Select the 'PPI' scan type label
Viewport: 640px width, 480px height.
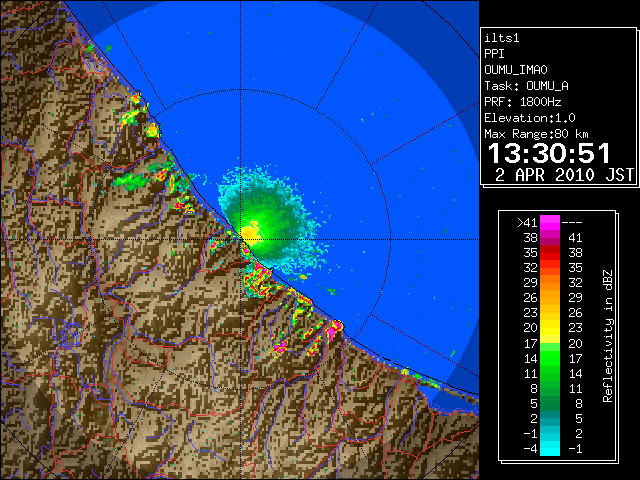tap(494, 54)
